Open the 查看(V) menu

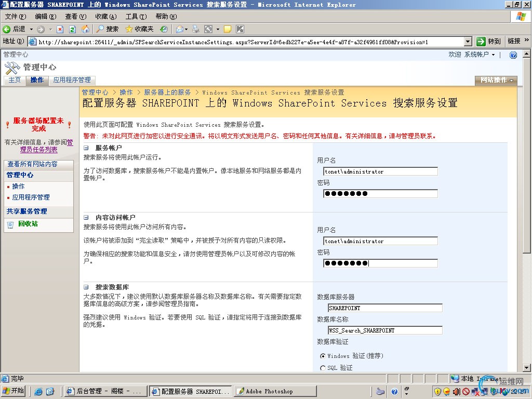point(76,16)
